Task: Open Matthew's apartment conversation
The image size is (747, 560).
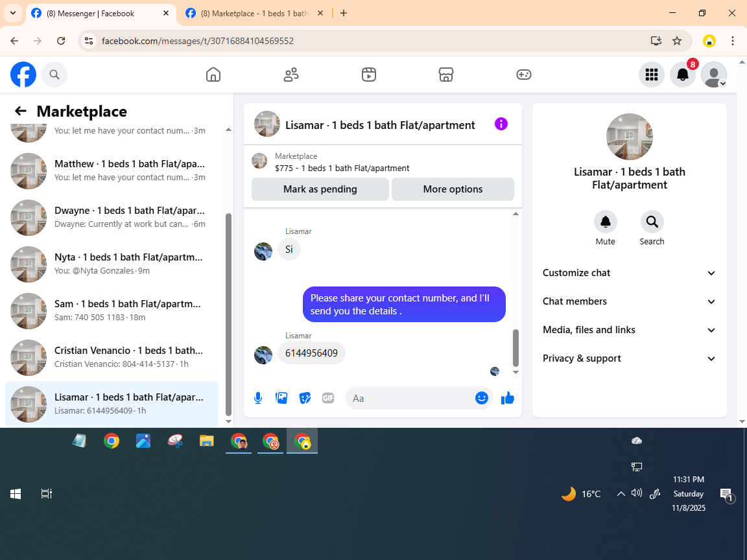Action: coord(112,170)
